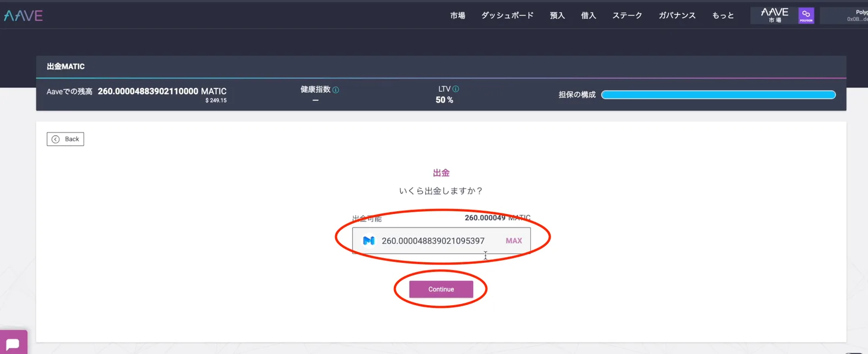Click the available 260.000049 amount text

[485, 218]
